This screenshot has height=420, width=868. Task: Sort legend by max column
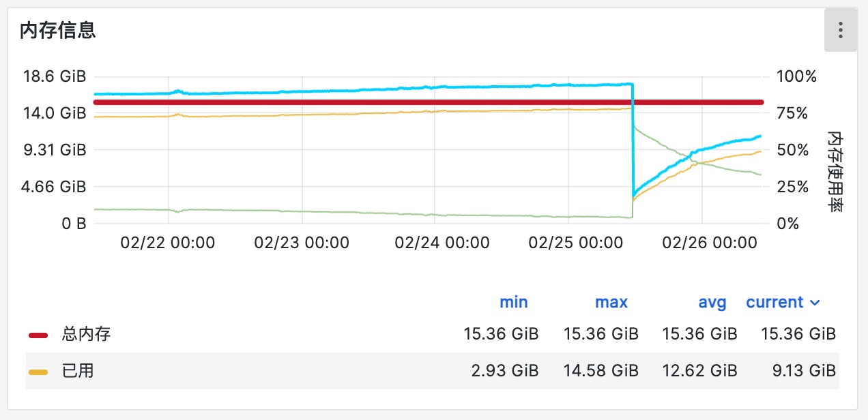click(611, 302)
